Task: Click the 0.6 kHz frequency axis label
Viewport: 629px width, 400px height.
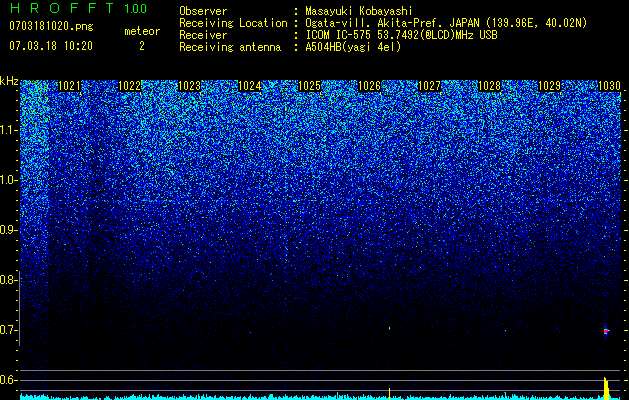Action: click(8, 380)
